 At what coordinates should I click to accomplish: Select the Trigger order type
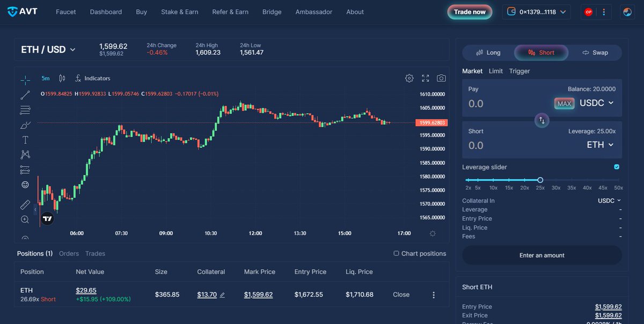tap(519, 71)
